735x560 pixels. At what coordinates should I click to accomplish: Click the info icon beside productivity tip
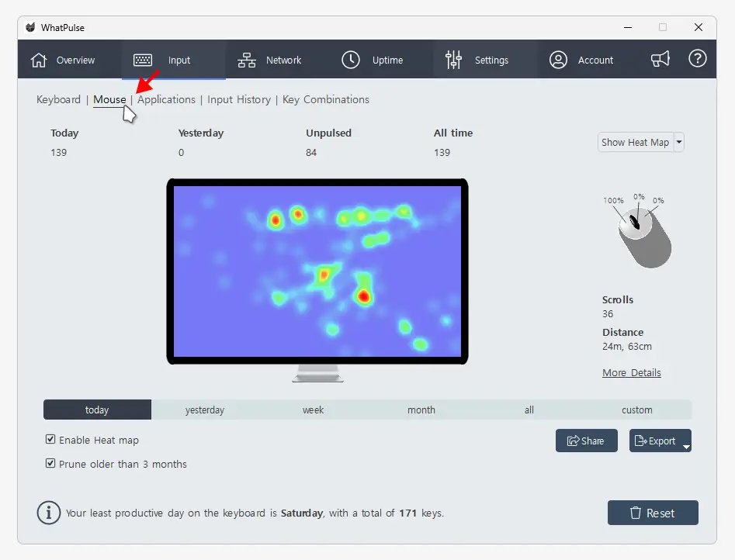click(x=49, y=513)
